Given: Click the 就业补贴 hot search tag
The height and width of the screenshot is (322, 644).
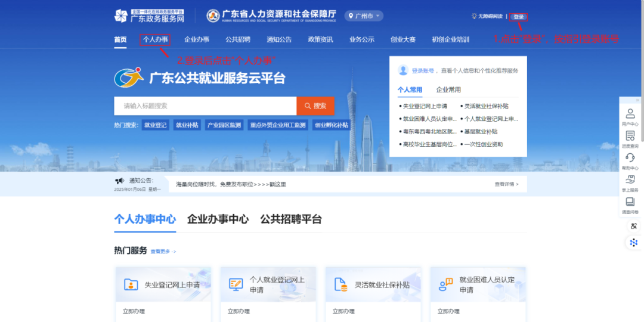Looking at the screenshot, I should pyautogui.click(x=187, y=125).
